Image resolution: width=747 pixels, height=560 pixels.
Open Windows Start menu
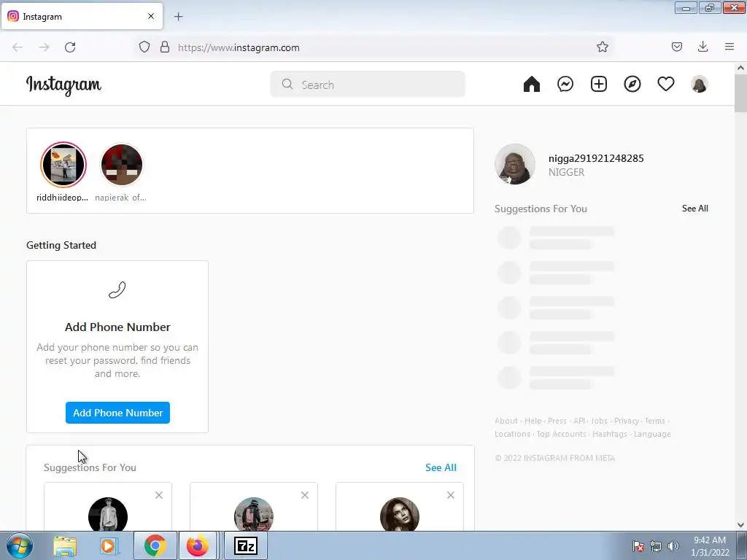pos(20,545)
